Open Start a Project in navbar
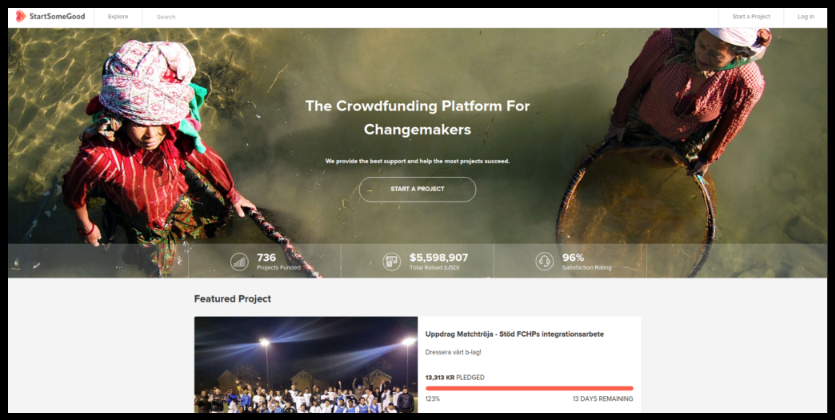The image size is (835, 420). pyautogui.click(x=751, y=17)
